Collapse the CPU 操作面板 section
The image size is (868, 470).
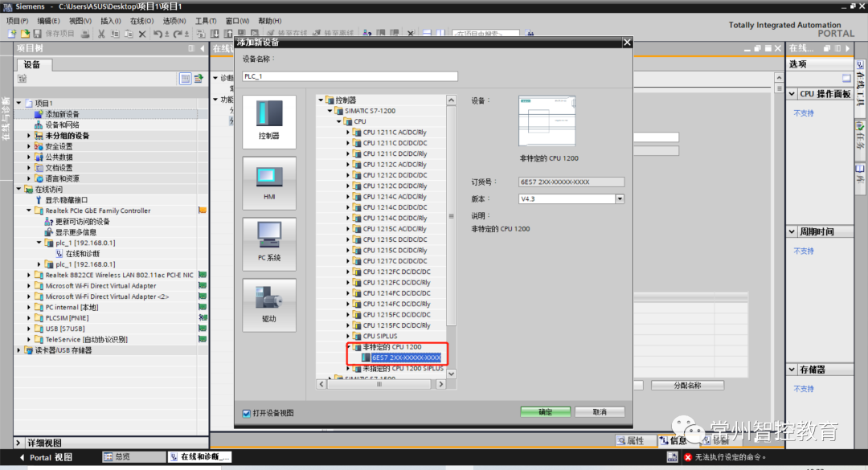[792, 94]
